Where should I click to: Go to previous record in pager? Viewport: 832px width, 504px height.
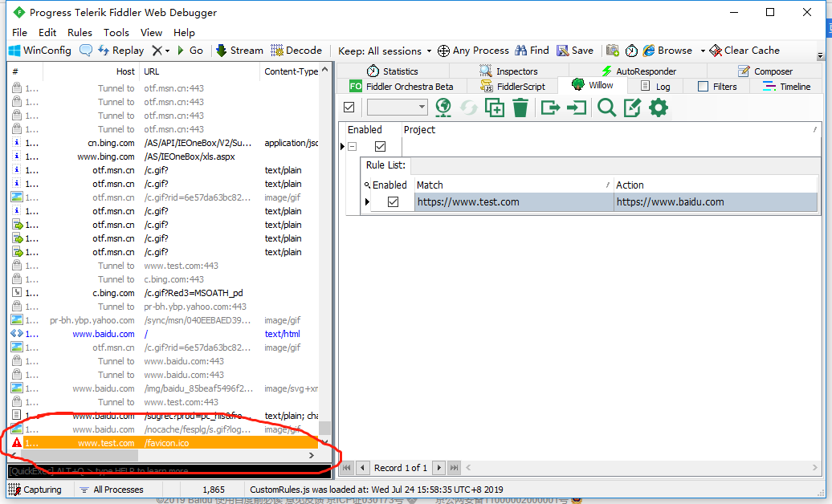[x=363, y=467]
